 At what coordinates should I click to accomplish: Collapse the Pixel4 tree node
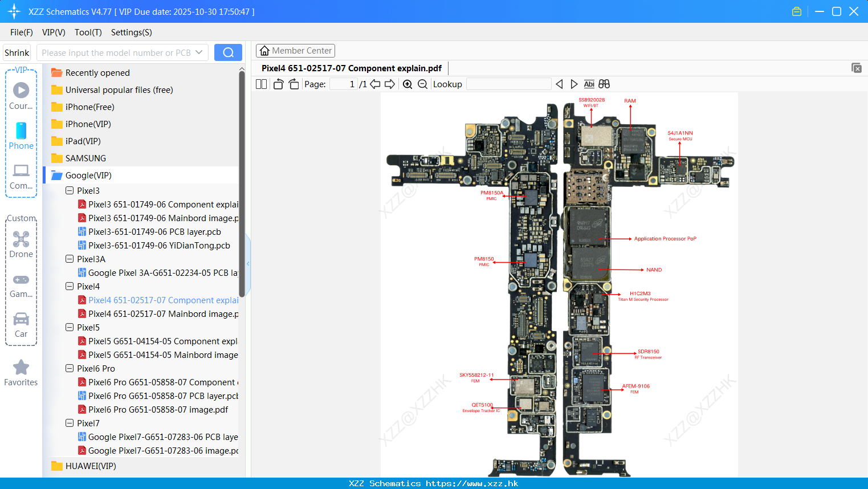click(x=70, y=287)
